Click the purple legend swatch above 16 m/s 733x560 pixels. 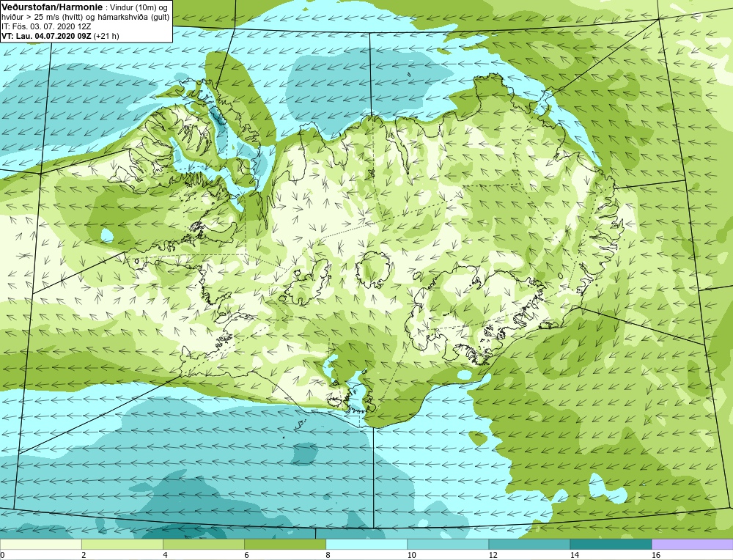pyautogui.click(x=692, y=544)
